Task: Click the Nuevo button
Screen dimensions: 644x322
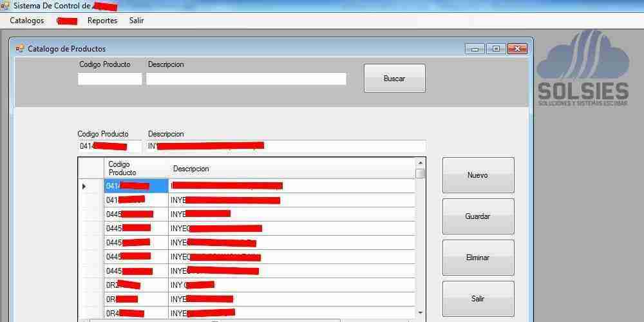Action: (x=478, y=175)
